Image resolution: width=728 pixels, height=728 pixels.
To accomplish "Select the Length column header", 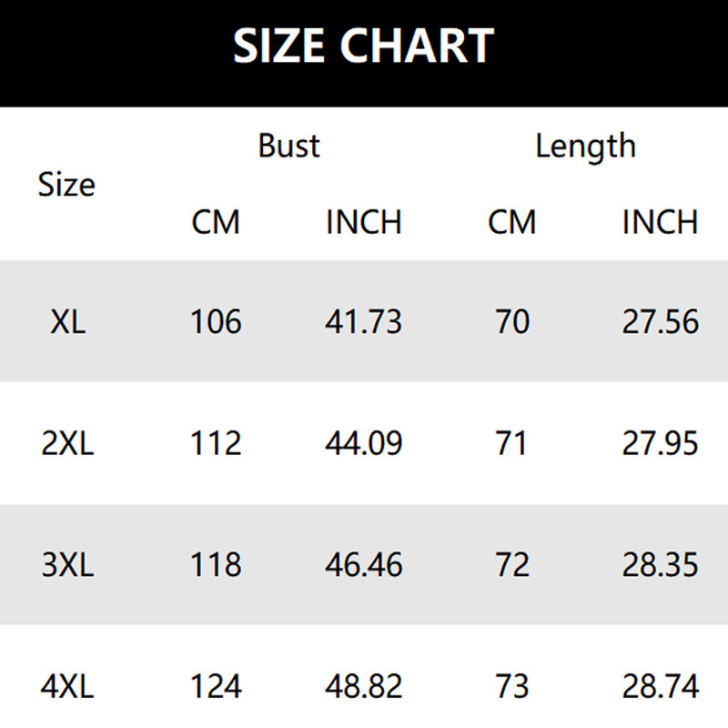I will (585, 147).
